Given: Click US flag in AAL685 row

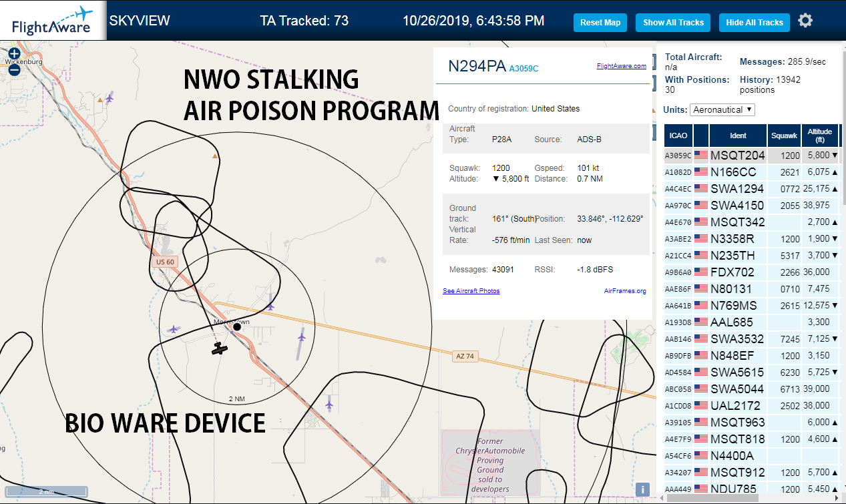Looking at the screenshot, I should click(x=701, y=322).
